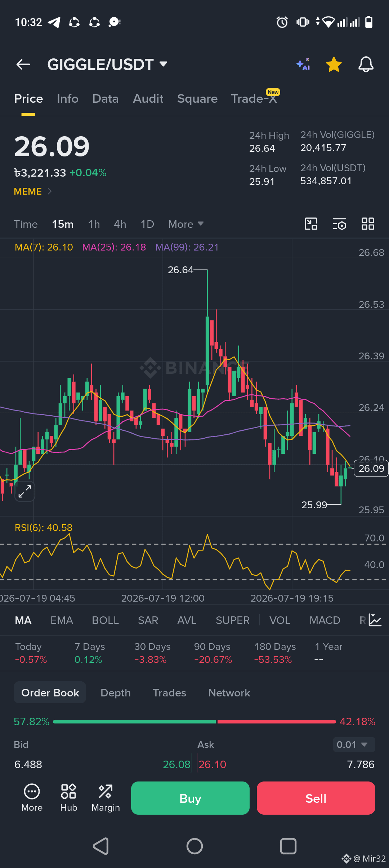Open the Depth tab
Screen dimensions: 389x868
point(115,693)
